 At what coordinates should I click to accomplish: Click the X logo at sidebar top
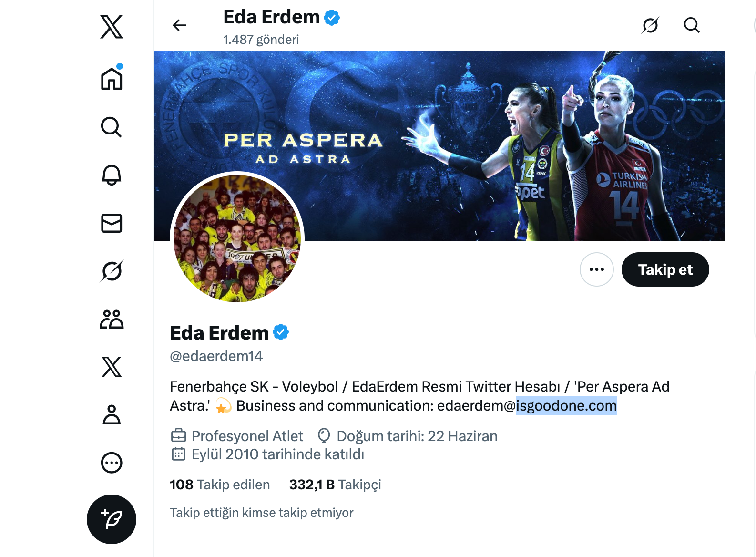[112, 27]
